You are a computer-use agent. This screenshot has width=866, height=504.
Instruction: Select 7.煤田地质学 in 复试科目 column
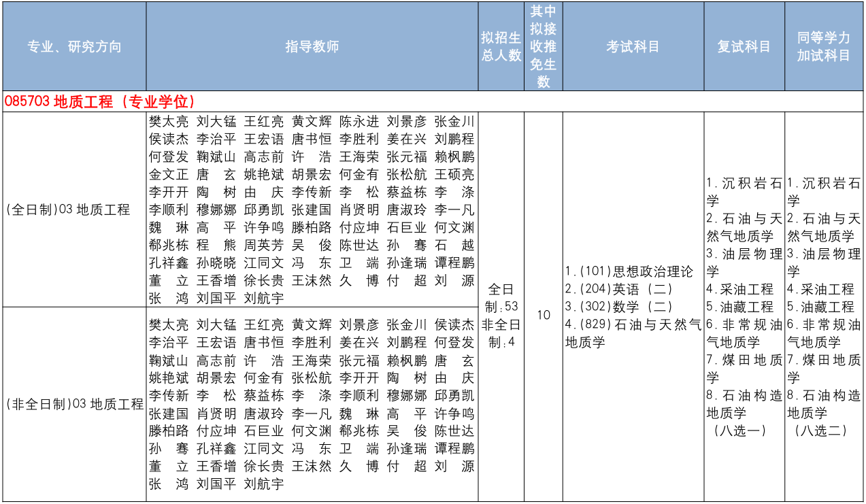(x=744, y=369)
